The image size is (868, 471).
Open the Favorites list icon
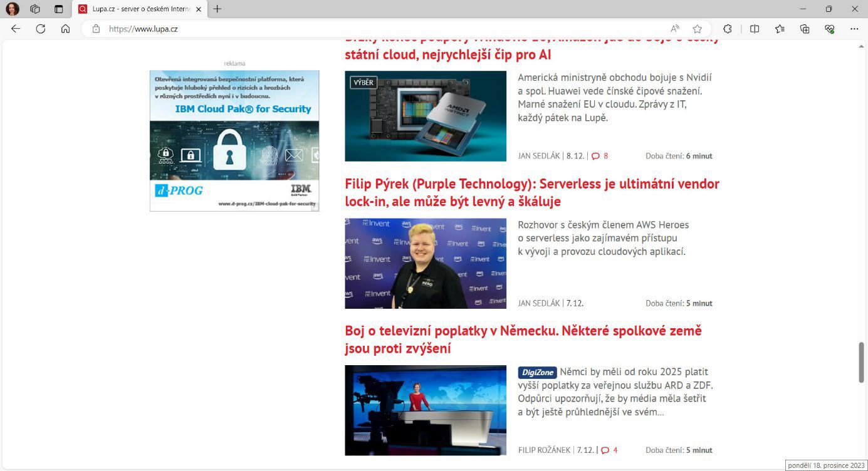(780, 29)
